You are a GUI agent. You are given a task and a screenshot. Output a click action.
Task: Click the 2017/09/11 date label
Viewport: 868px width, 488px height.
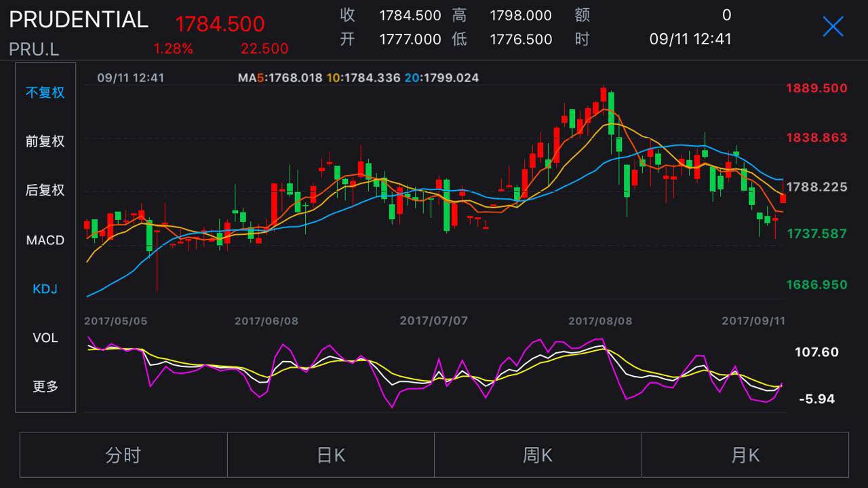coord(753,320)
